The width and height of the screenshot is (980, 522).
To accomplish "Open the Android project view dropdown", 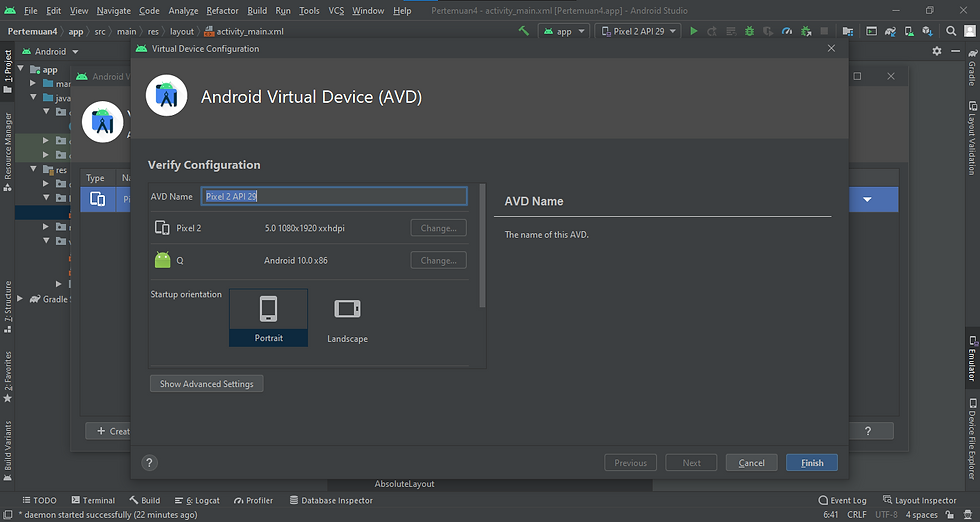I will (51, 51).
